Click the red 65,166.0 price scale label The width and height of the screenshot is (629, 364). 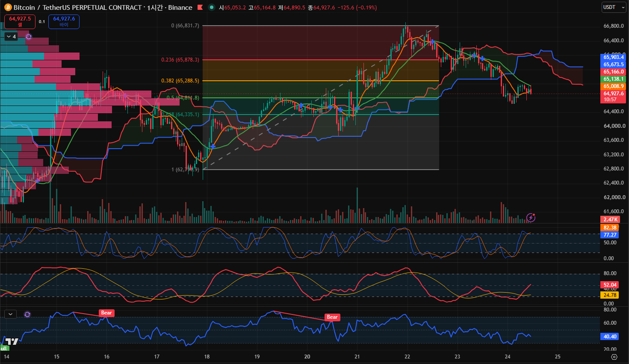pos(614,72)
